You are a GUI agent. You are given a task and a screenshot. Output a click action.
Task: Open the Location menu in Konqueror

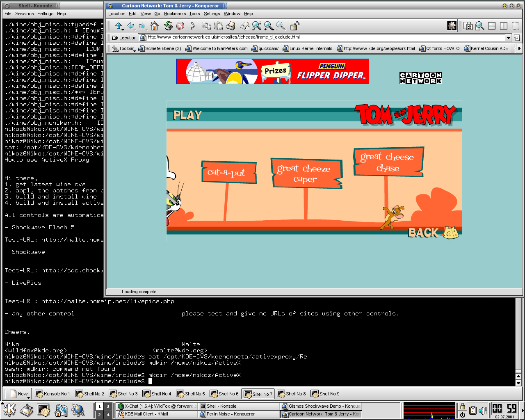click(116, 14)
